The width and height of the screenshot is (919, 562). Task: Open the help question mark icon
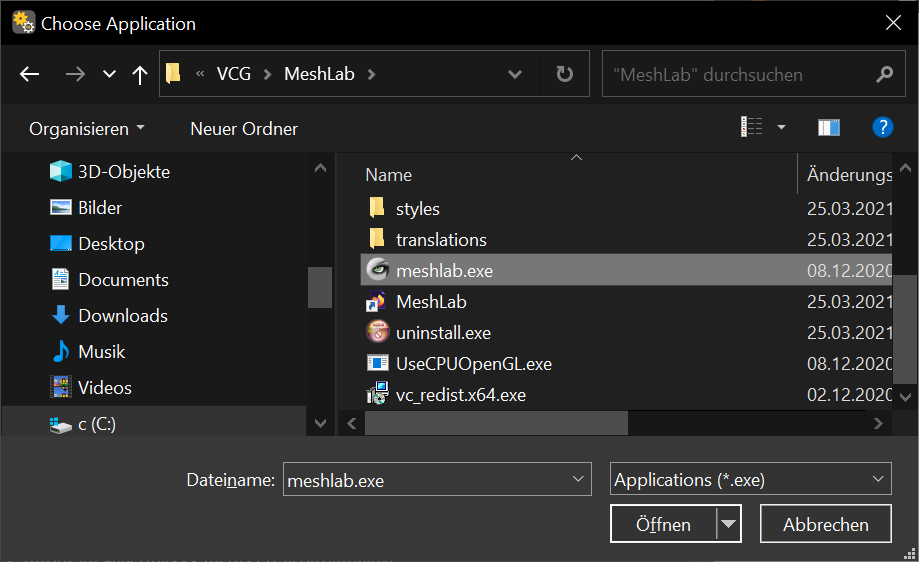(x=883, y=127)
